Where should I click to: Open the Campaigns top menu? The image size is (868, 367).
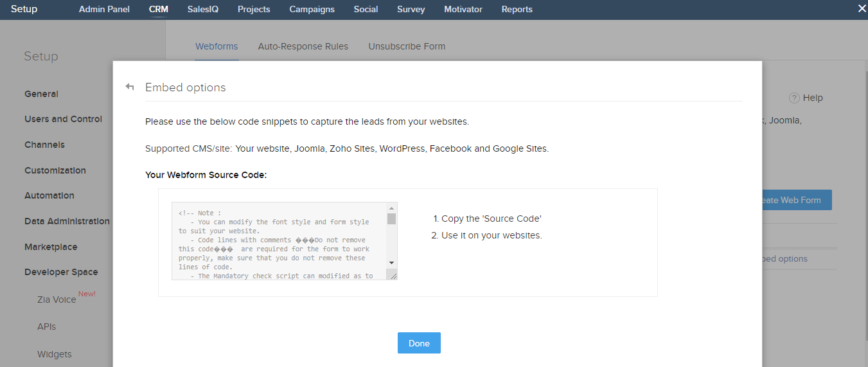pyautogui.click(x=312, y=9)
